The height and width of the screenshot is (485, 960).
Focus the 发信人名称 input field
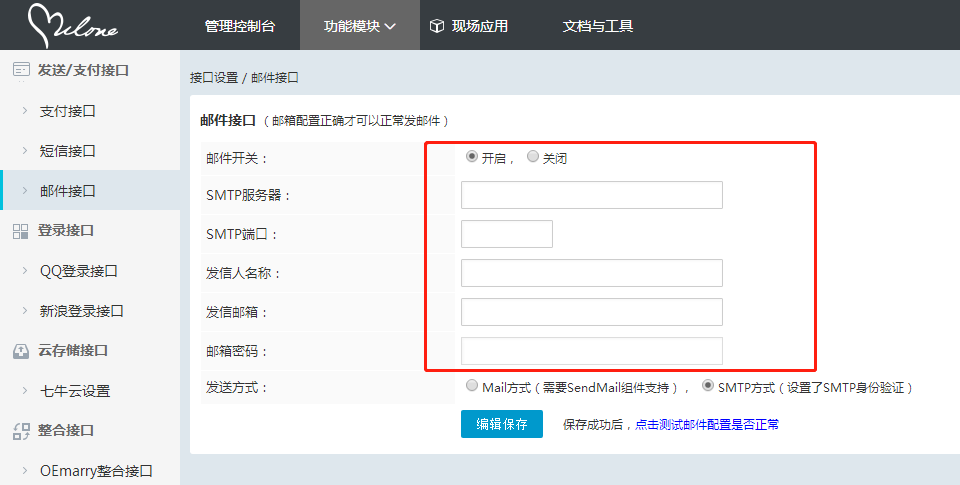click(x=592, y=273)
